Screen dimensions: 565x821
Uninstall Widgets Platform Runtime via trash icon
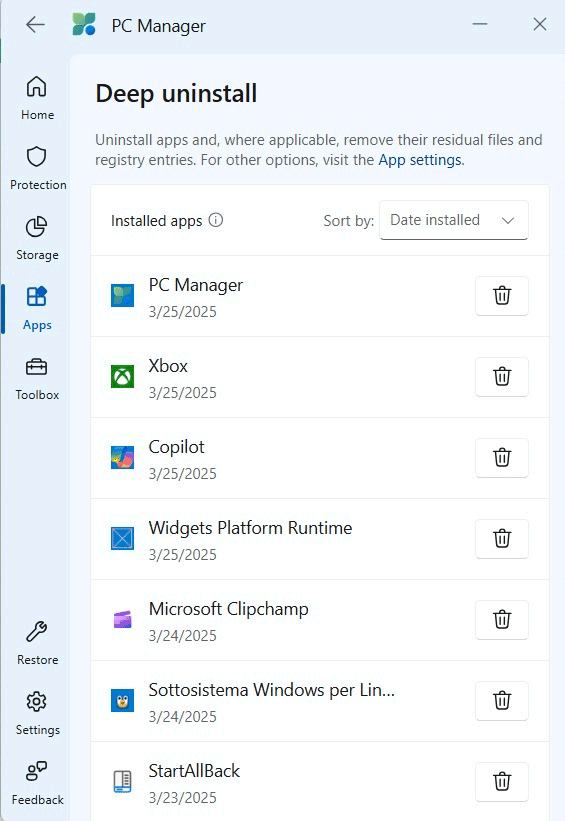(502, 539)
